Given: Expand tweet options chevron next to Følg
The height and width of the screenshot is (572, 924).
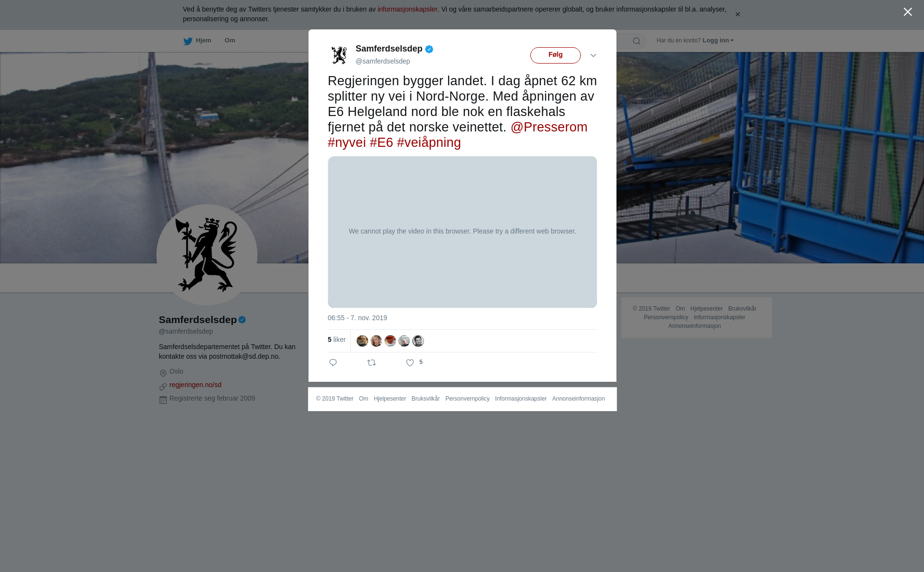Looking at the screenshot, I should click(x=593, y=55).
